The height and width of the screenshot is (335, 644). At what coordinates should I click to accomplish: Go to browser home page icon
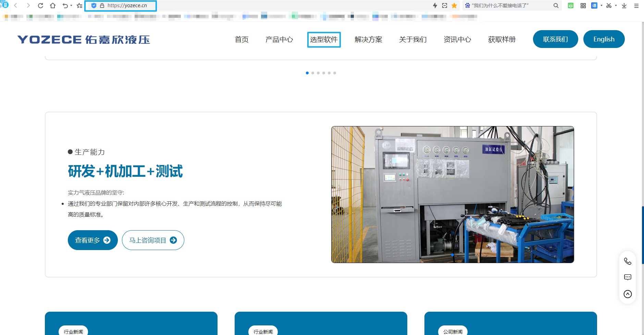click(53, 5)
